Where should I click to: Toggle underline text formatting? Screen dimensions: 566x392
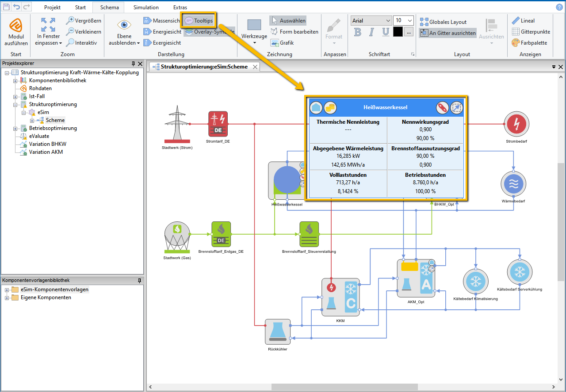point(386,32)
